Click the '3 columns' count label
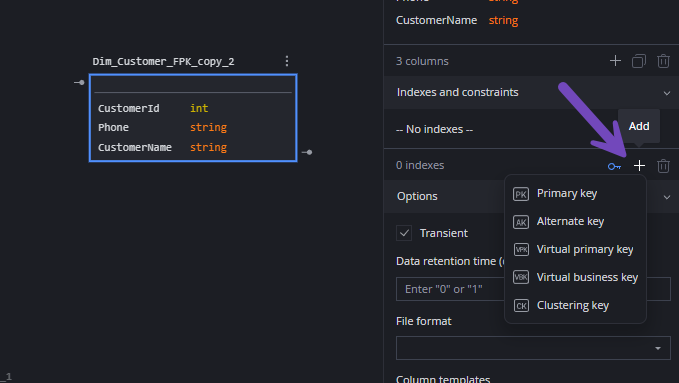This screenshot has width=679, height=383. click(422, 61)
